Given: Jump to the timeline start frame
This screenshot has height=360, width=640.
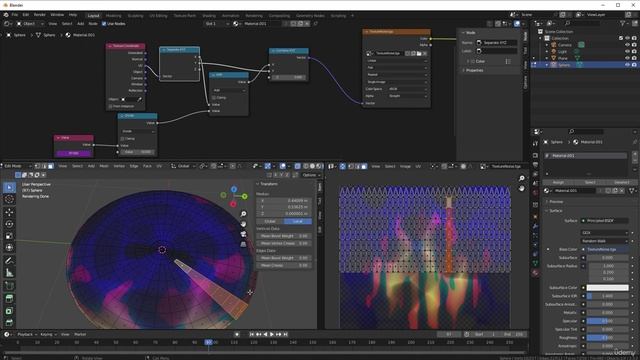Looking at the screenshot, I should 251,334.
